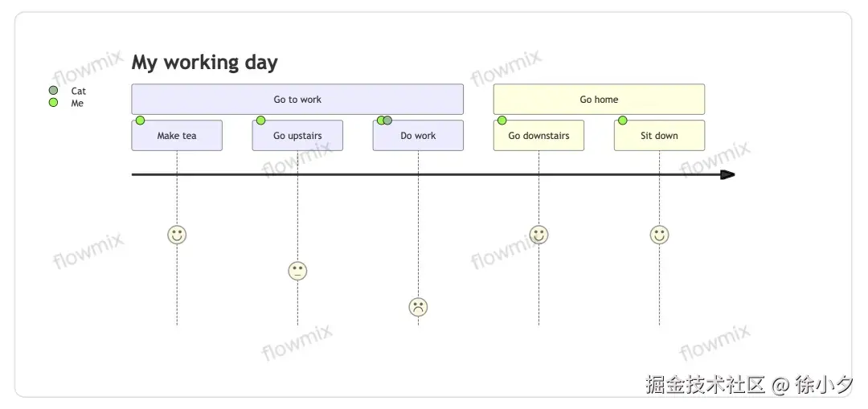Select the Go home section bar
Image resolution: width=868 pixels, height=409 pixels.
(599, 100)
